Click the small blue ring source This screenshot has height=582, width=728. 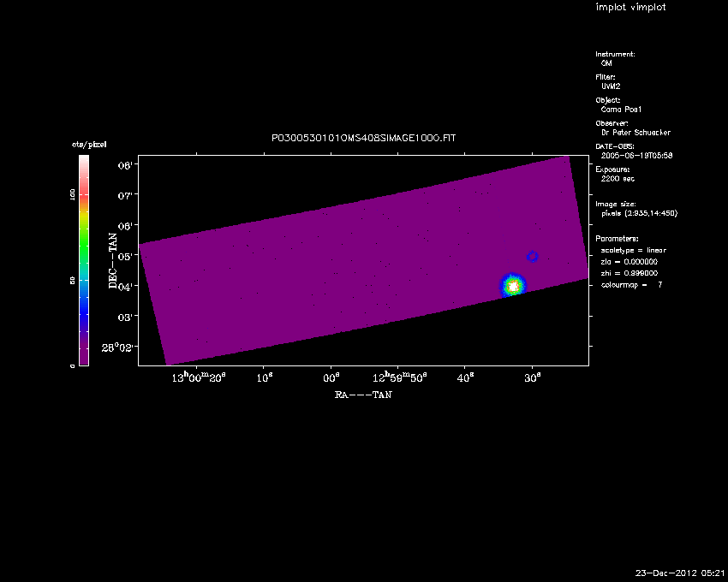point(533,256)
